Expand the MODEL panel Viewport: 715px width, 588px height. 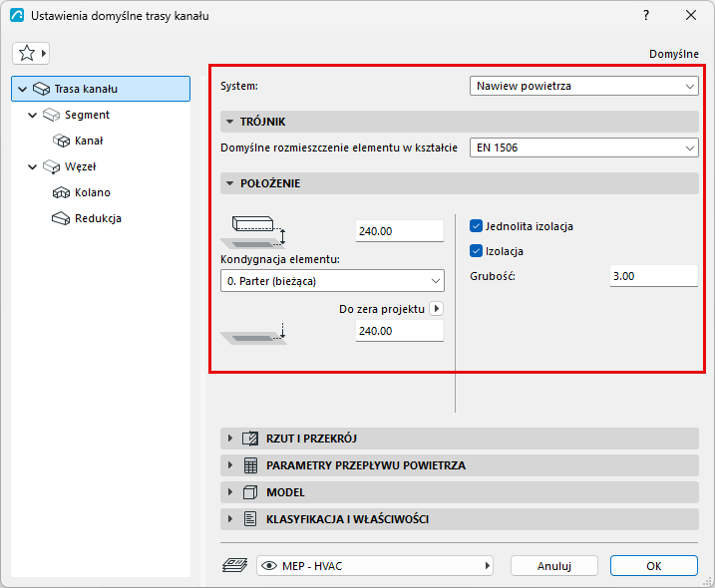coord(229,492)
